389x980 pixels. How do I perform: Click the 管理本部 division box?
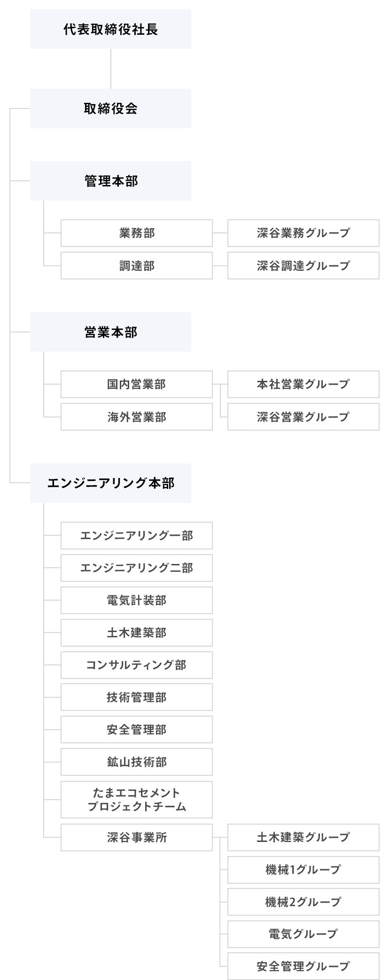(x=110, y=181)
